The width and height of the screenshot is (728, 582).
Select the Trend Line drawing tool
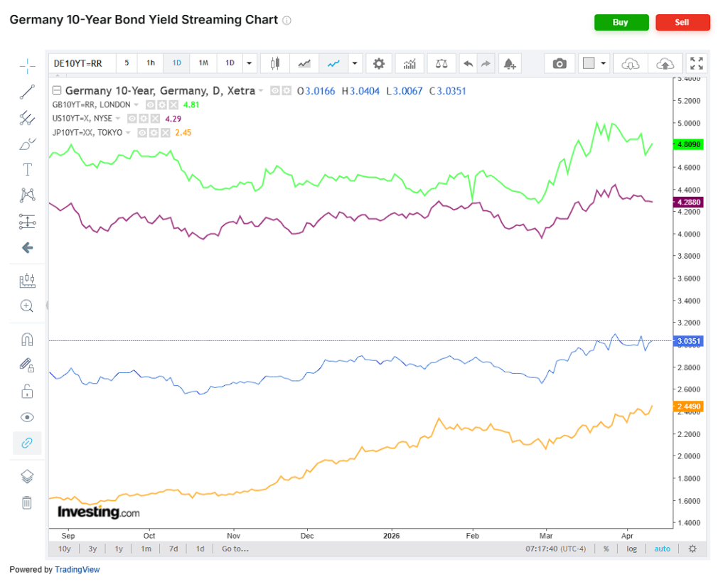(x=27, y=92)
